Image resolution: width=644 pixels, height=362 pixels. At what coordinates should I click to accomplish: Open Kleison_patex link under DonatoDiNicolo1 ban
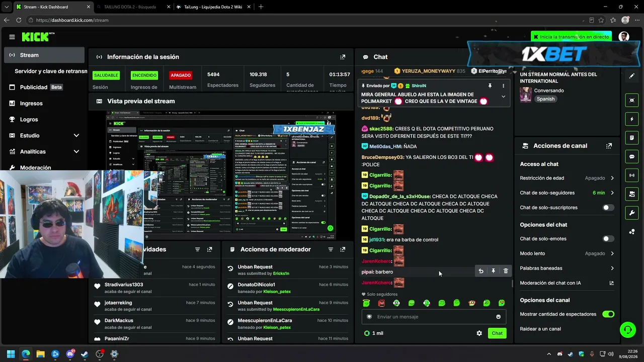point(277,292)
